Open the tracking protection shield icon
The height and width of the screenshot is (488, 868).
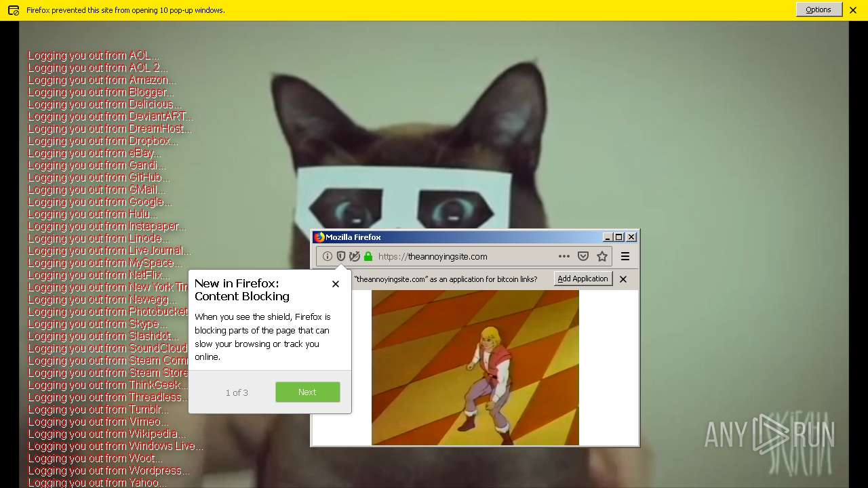pos(341,256)
